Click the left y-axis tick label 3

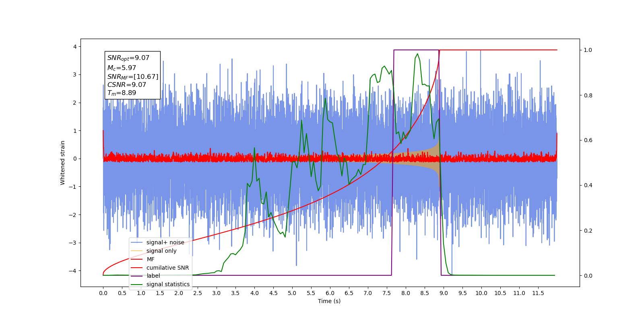tap(75, 75)
